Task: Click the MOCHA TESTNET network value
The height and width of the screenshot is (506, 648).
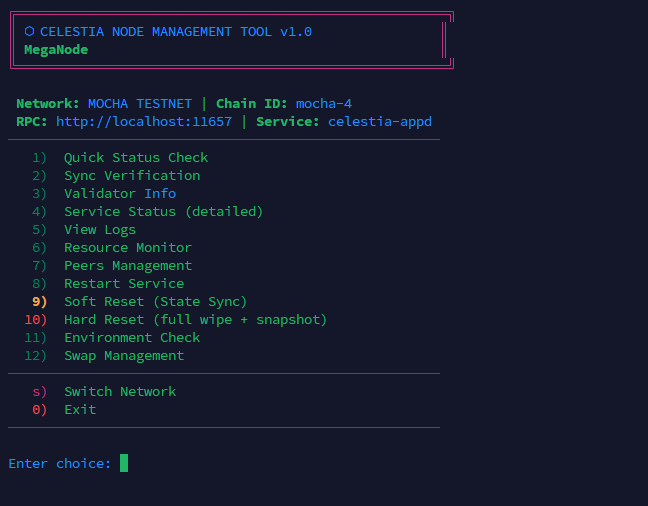Action: pyautogui.click(x=140, y=104)
